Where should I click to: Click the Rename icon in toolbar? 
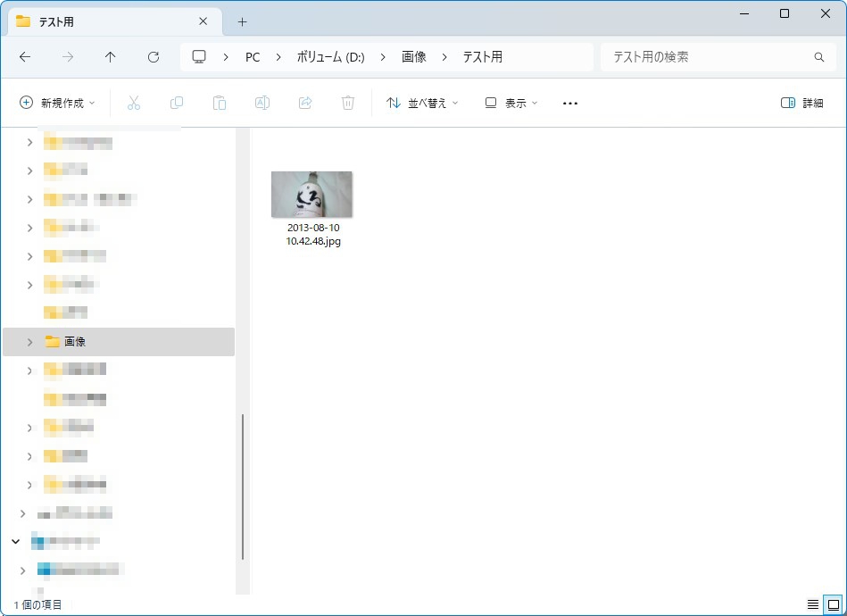(x=262, y=103)
